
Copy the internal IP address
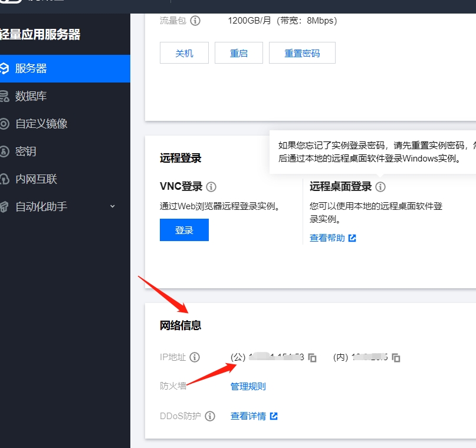click(x=396, y=358)
